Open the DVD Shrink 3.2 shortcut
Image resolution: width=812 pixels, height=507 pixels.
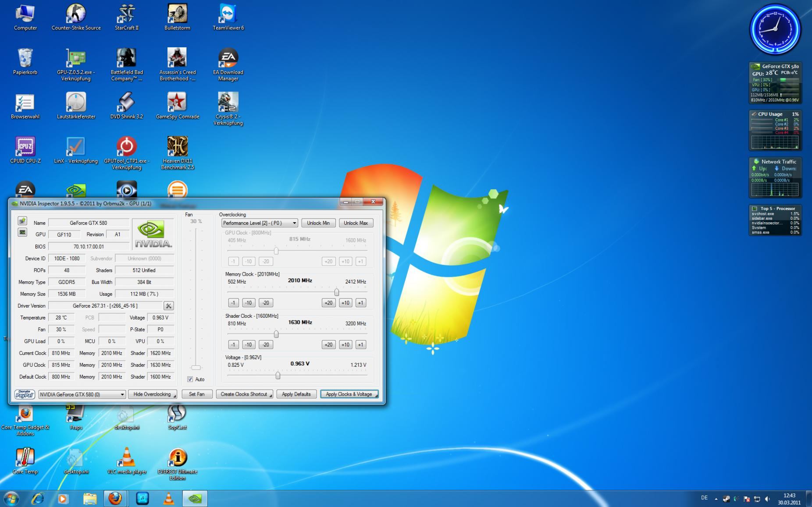(x=126, y=106)
